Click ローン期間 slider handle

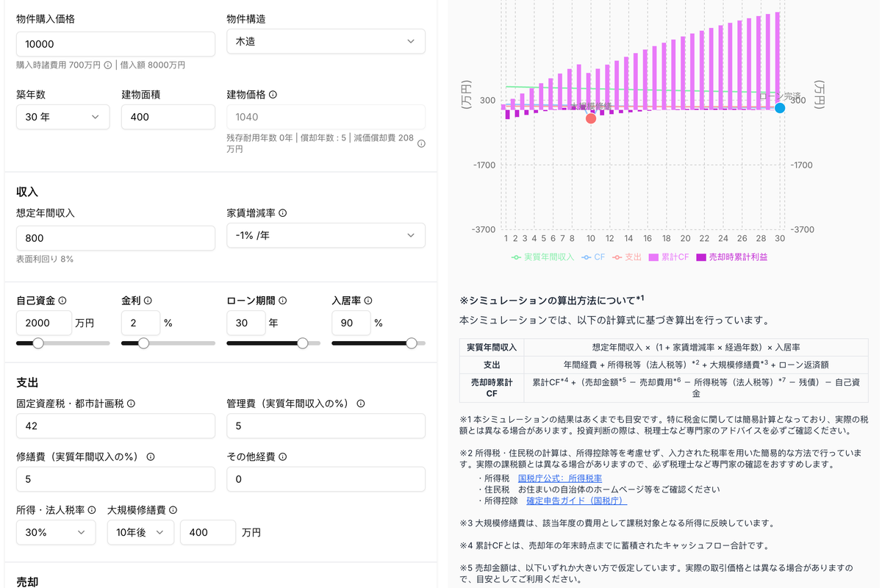click(x=302, y=343)
